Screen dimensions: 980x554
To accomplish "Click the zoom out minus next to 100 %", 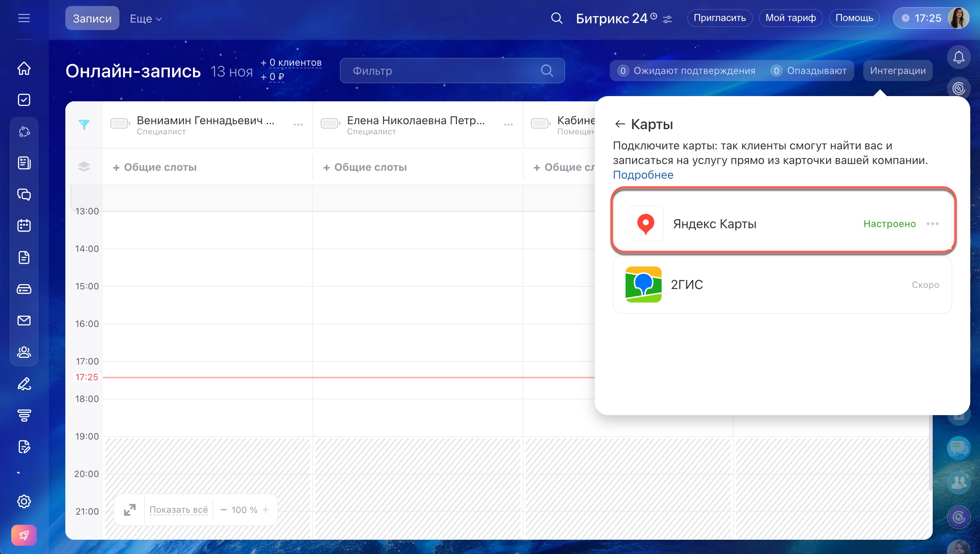I will click(224, 510).
